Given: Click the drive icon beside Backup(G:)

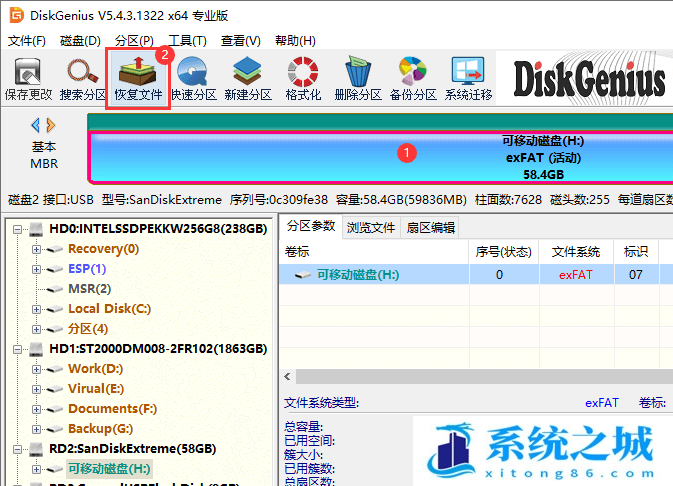Looking at the screenshot, I should (55, 429).
